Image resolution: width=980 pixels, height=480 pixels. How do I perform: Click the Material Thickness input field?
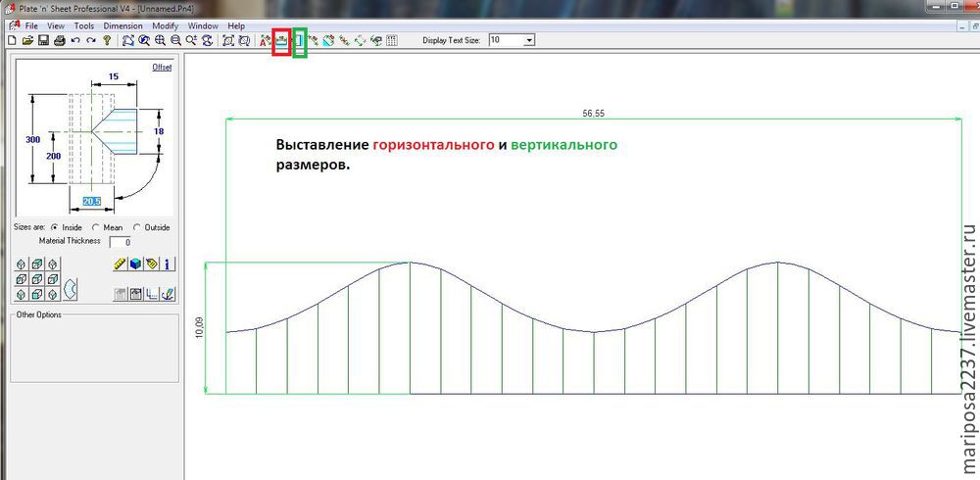pyautogui.click(x=121, y=241)
